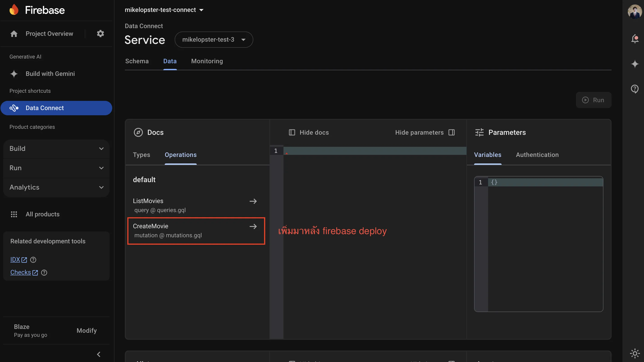Expand the Run category
644x362 pixels.
point(57,168)
